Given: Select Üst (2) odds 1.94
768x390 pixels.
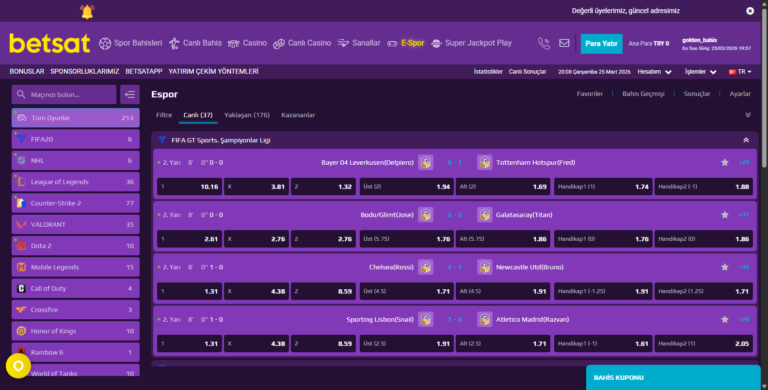Looking at the screenshot, I should pyautogui.click(x=407, y=187).
